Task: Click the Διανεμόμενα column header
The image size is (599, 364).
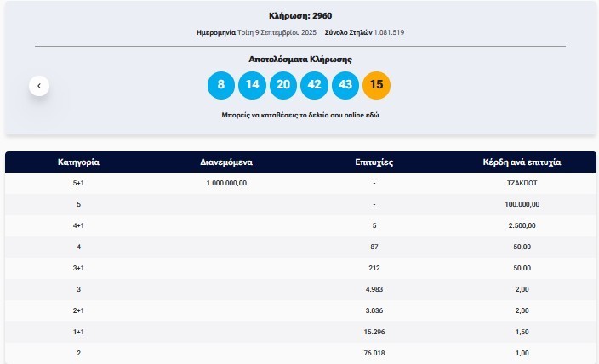Action: pos(226,162)
